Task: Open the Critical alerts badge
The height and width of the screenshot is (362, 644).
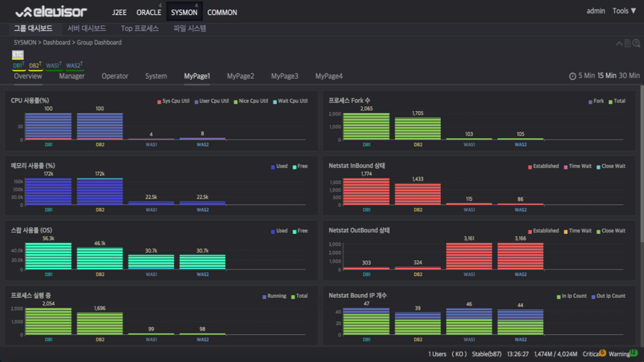Action: tap(602, 353)
